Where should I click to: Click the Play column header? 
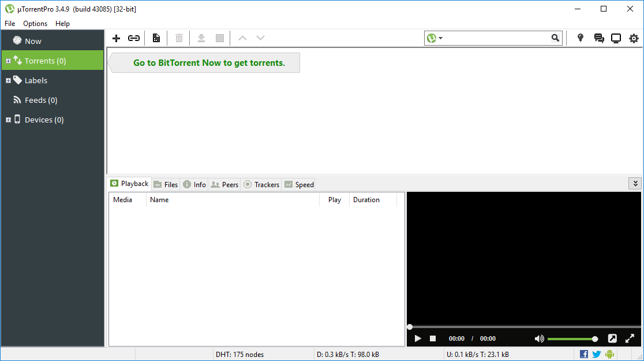(334, 200)
